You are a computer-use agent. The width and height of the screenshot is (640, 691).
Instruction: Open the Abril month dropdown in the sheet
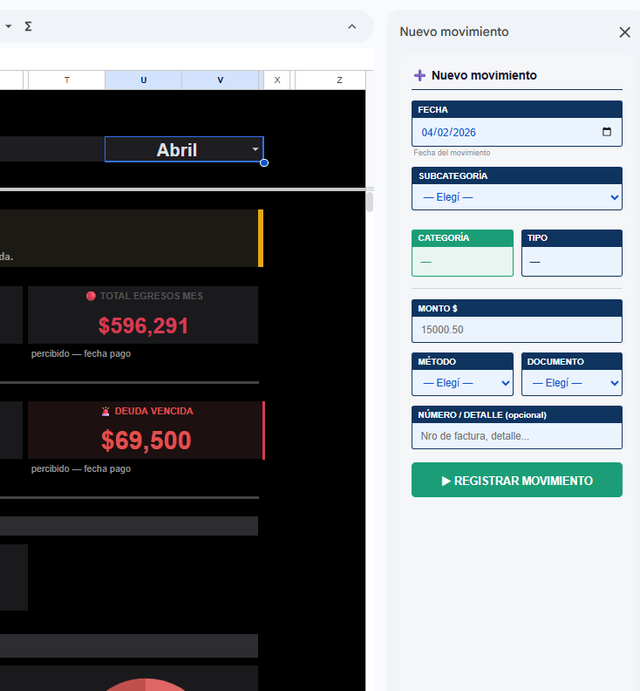tap(255, 149)
